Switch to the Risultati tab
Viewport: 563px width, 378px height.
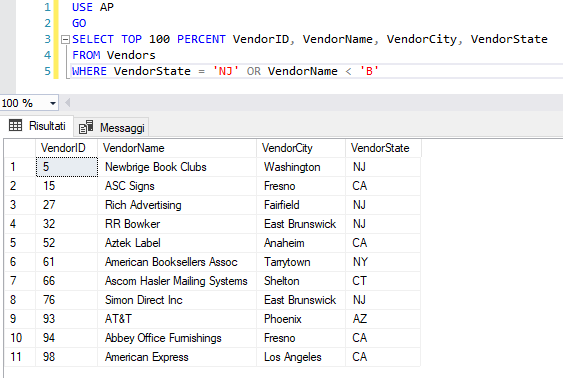37,126
